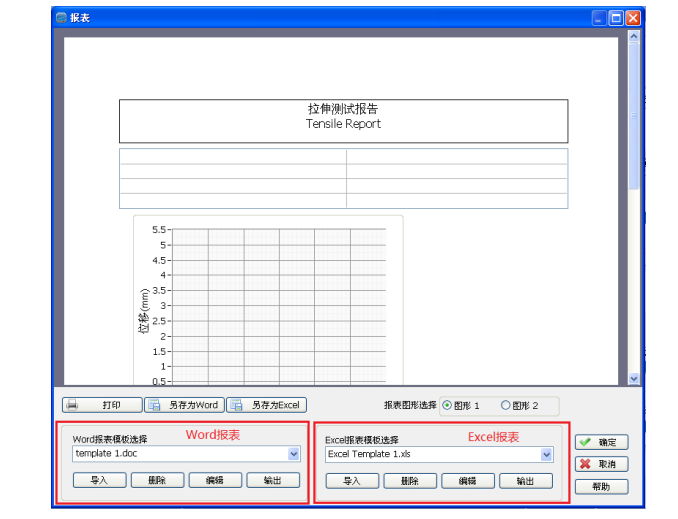Click 输出 under Word报表 template section
678x519 pixels.
273,480
